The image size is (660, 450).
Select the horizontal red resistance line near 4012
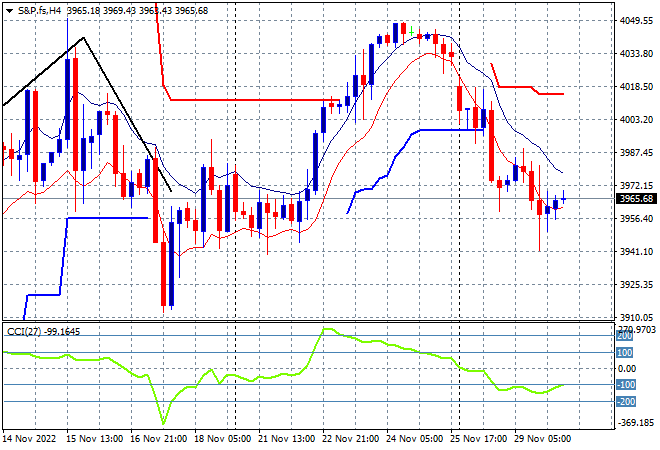255,100
